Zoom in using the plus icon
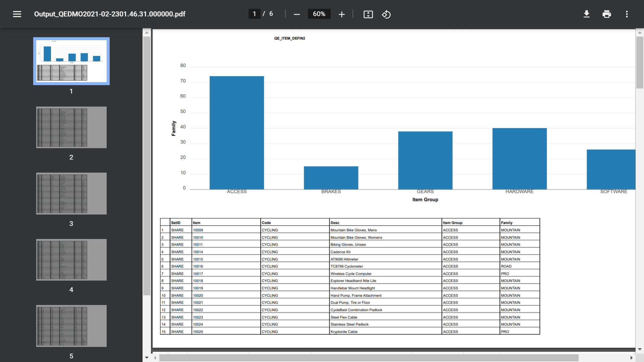 (341, 14)
